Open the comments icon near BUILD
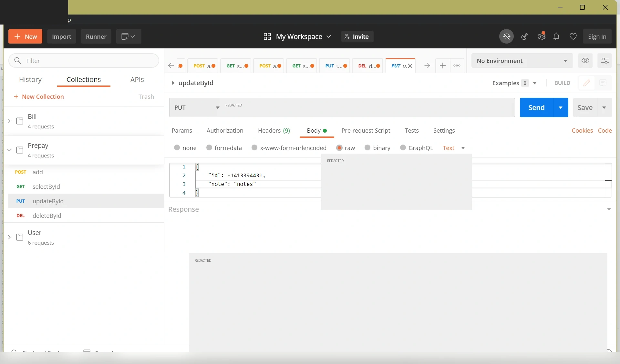The image size is (620, 364). click(603, 83)
